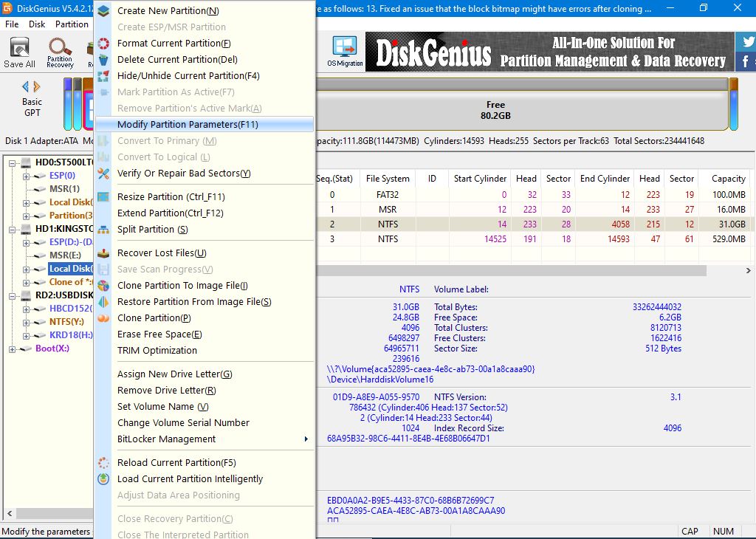
Task: Click the Twitter icon in the banner
Action: (x=747, y=42)
